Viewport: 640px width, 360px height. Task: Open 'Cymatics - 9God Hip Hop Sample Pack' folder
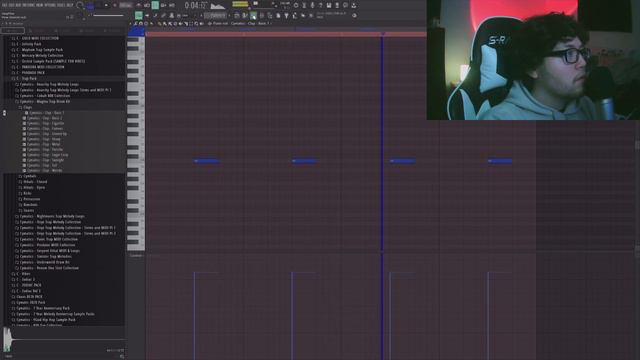pyautogui.click(x=46, y=320)
